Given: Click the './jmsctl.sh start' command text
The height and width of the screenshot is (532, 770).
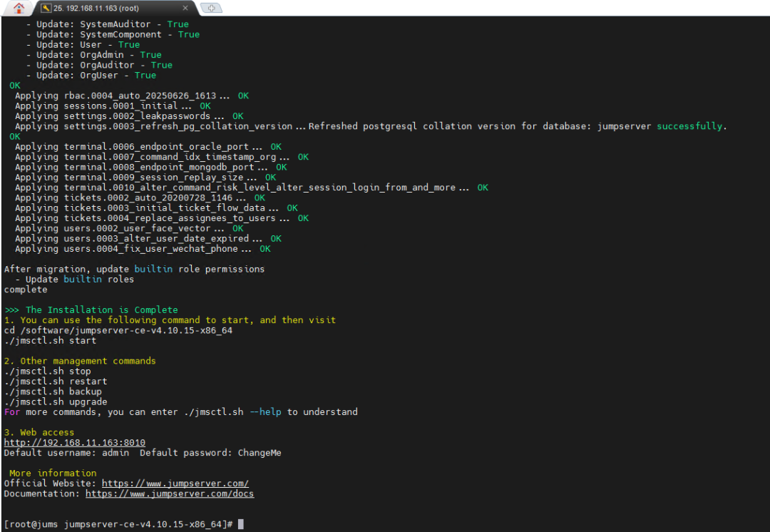Looking at the screenshot, I should 50,340.
